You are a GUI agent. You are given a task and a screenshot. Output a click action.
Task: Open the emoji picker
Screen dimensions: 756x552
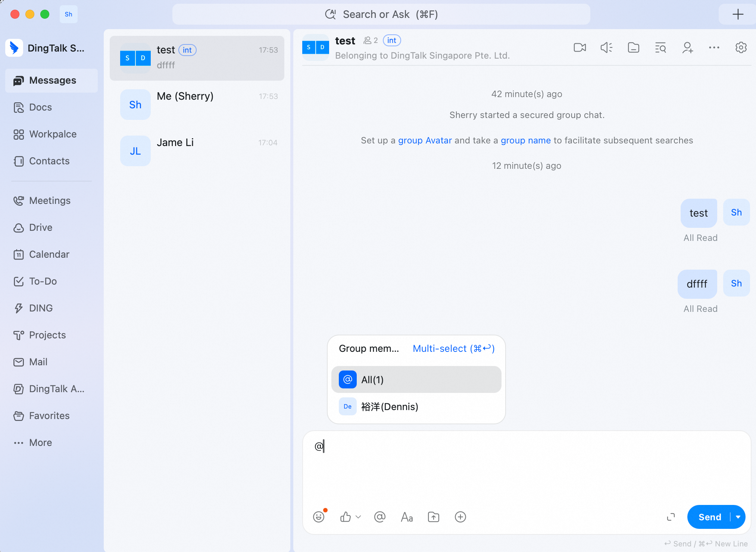(319, 517)
